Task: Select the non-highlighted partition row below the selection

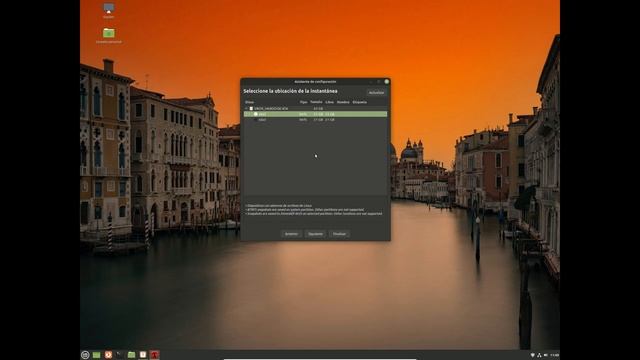Action: pyautogui.click(x=315, y=120)
